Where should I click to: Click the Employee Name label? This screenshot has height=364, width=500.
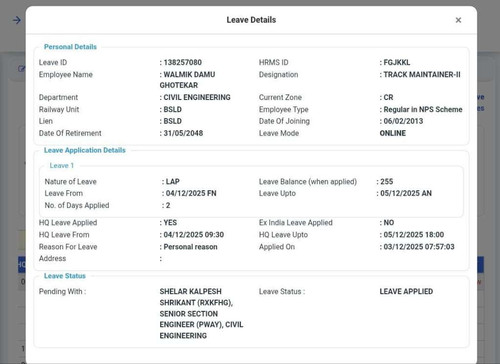tap(66, 75)
